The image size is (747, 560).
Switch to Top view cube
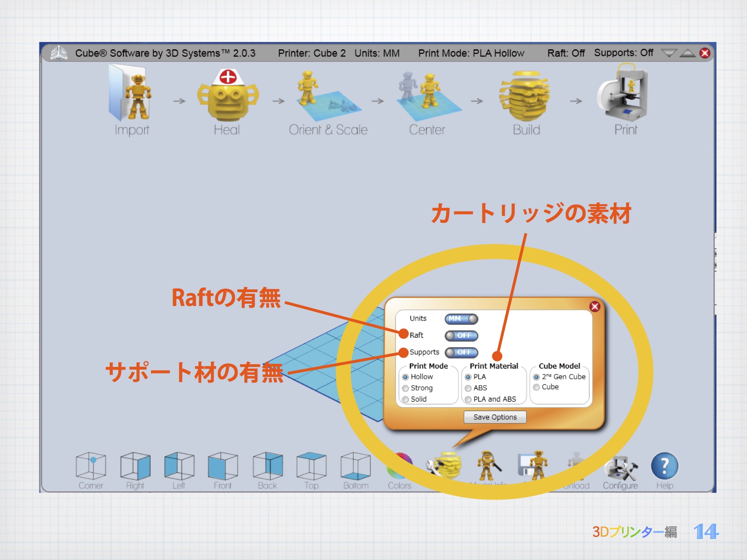[x=311, y=466]
